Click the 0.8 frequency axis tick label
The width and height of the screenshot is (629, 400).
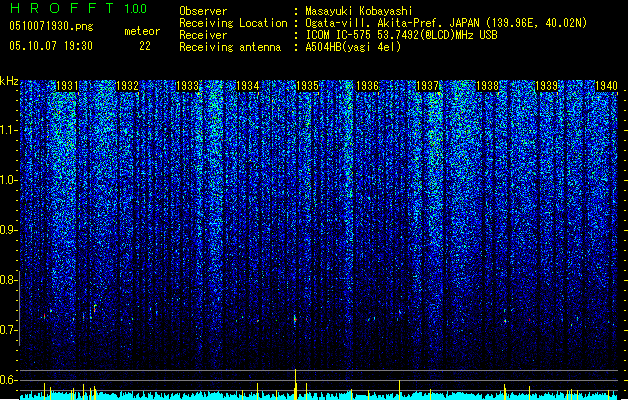click(9, 280)
